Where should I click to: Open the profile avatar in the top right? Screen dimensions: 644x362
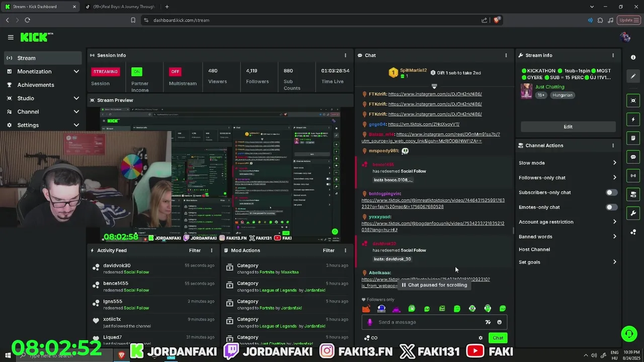625,37
